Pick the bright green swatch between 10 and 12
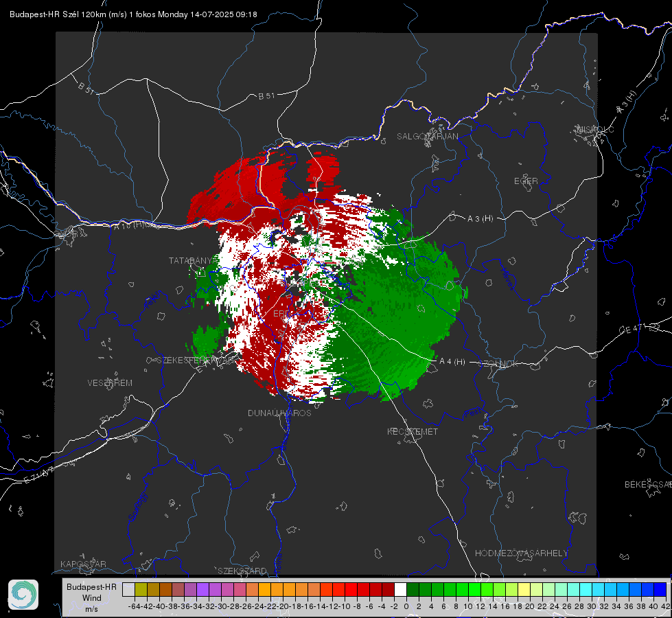 click(474, 589)
